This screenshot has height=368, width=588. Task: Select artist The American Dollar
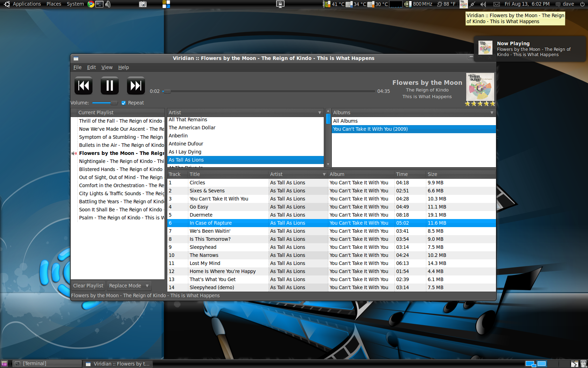pyautogui.click(x=245, y=128)
